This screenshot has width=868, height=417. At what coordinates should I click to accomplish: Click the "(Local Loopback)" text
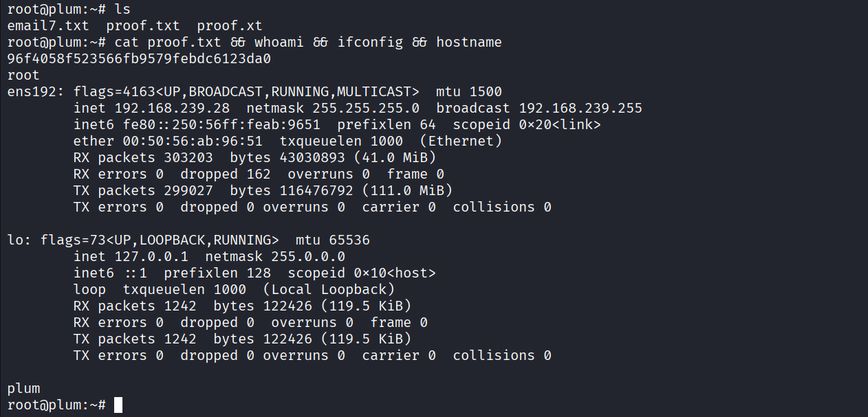pyautogui.click(x=329, y=290)
